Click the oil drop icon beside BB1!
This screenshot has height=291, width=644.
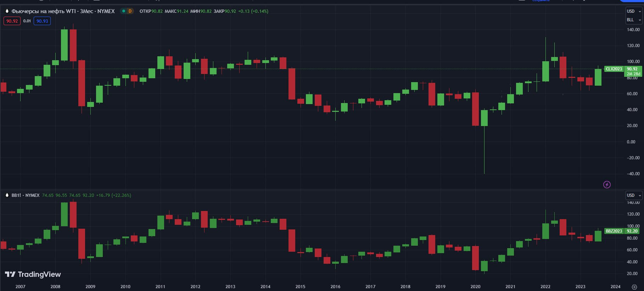(x=7, y=195)
